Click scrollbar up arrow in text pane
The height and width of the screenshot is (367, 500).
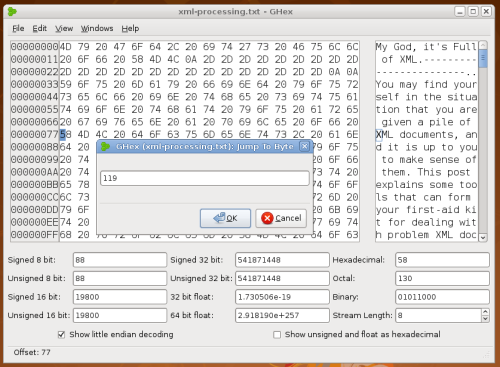tap(483, 45)
